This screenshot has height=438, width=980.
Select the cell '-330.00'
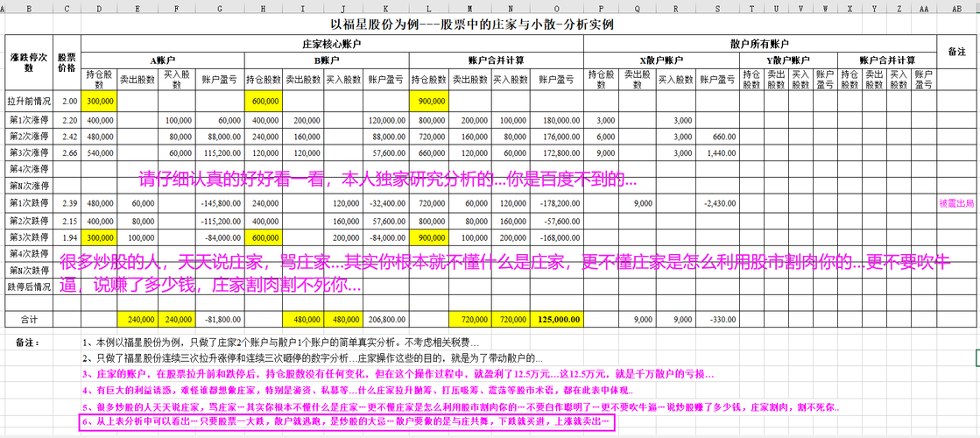(717, 319)
